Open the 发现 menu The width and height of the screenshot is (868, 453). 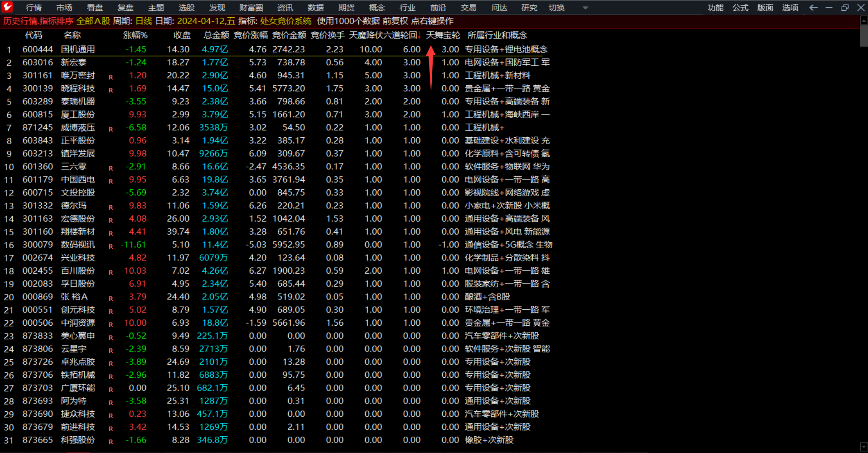tap(217, 8)
